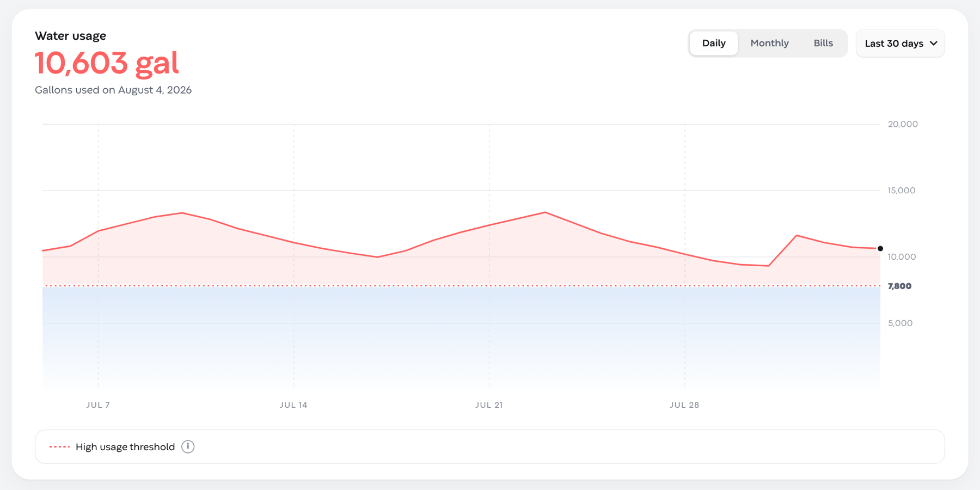Click the red dotted legend line sample

click(59, 447)
